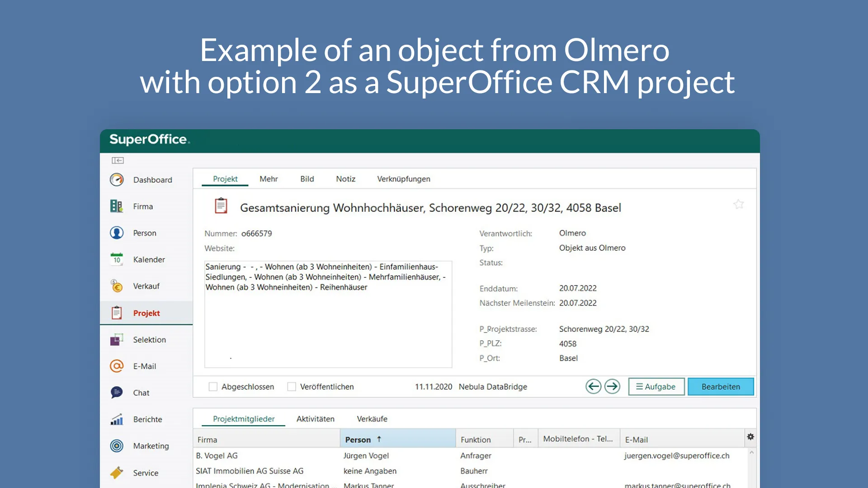Open the Firma building icon

click(x=117, y=206)
